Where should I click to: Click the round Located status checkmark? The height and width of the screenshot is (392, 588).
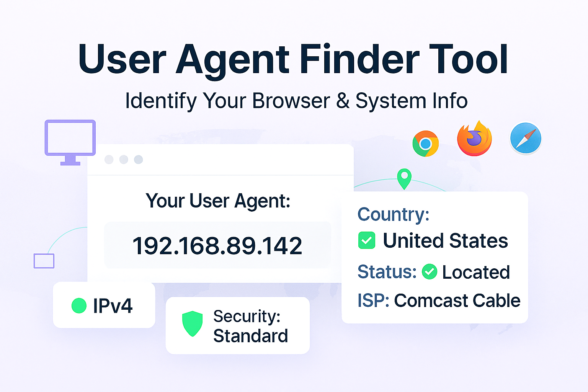coord(429,272)
